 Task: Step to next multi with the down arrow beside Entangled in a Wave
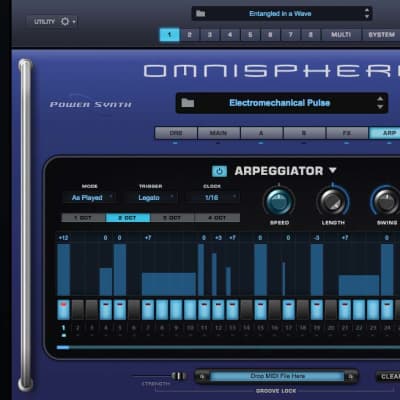click(x=367, y=17)
